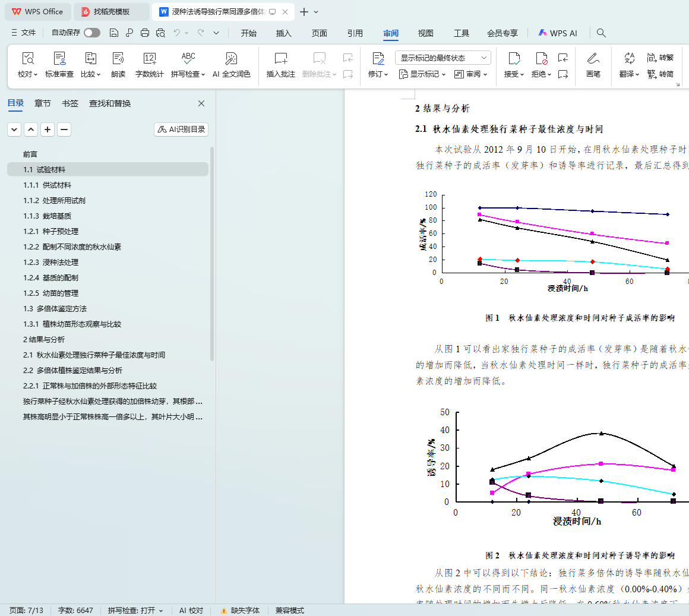Convert text with 转繁 button
This screenshot has height=616, width=689.
tap(660, 58)
